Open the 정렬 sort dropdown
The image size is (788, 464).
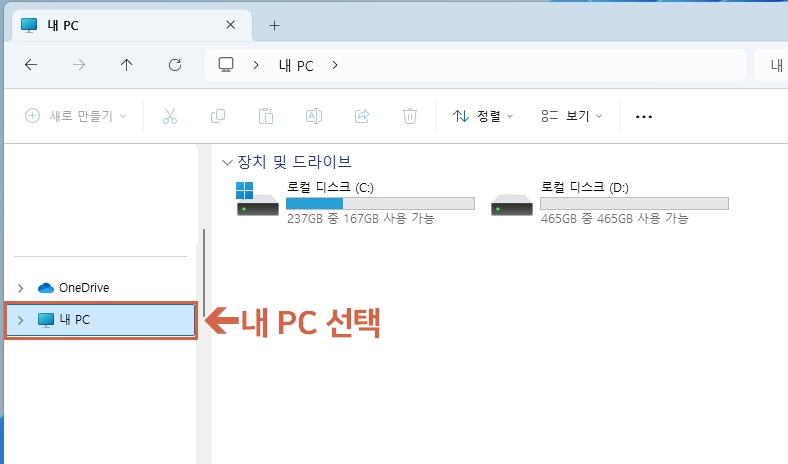point(483,116)
